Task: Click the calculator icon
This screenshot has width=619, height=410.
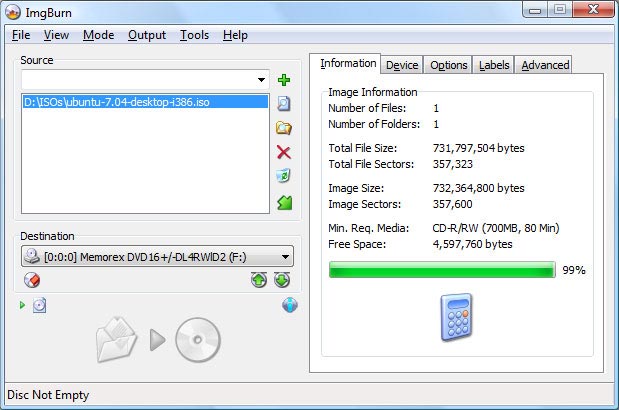Action: (456, 317)
